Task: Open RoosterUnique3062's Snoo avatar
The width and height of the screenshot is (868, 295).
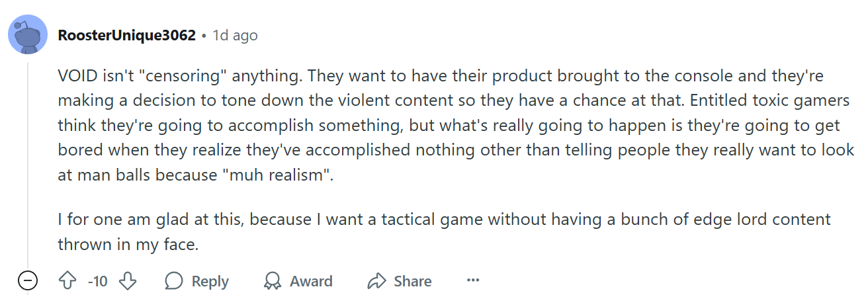Action: pyautogui.click(x=28, y=35)
